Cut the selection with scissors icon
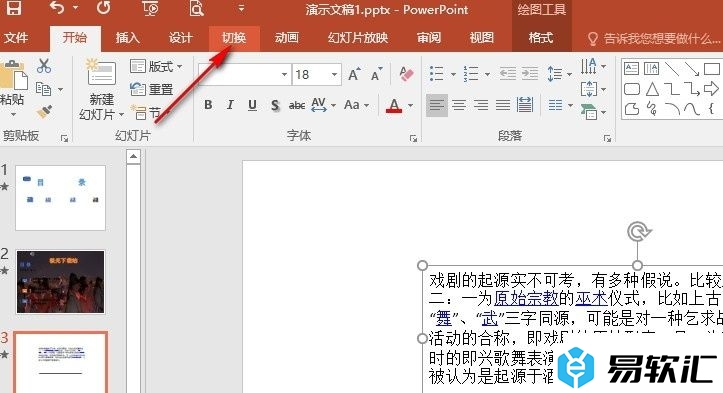 point(44,66)
